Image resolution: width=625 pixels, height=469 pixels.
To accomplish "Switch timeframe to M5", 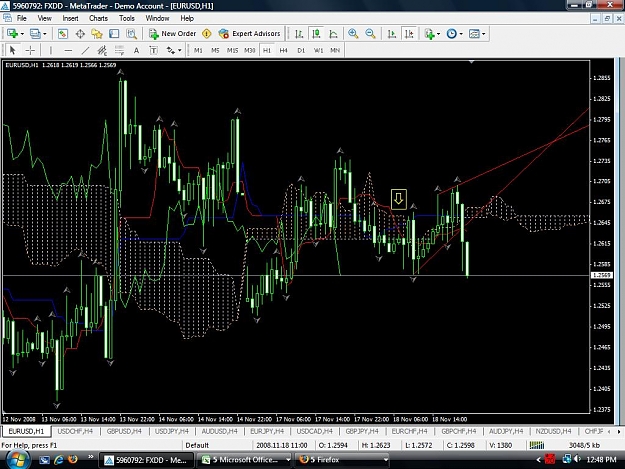I will (x=215, y=50).
